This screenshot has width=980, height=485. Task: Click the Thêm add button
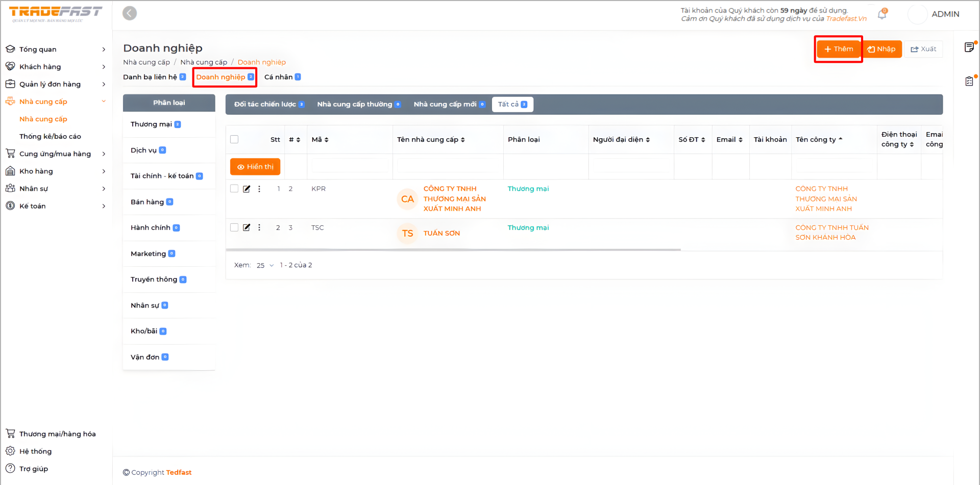(838, 49)
